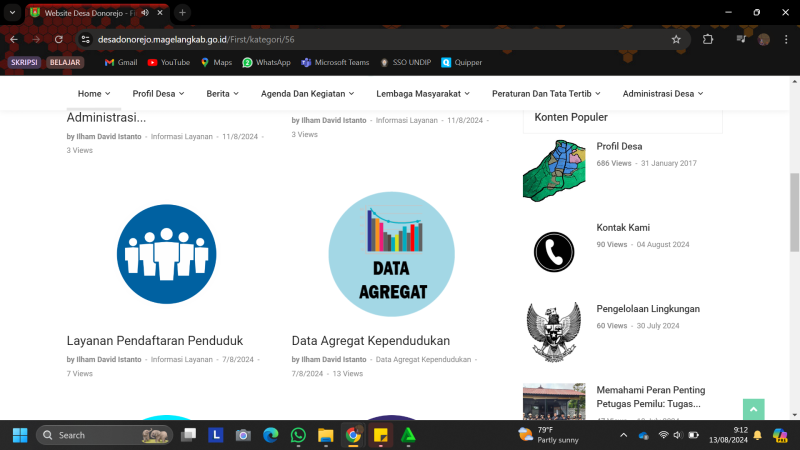Expand the Lembaga Masyarakat dropdown menu
This screenshot has width=800, height=450.
424,93
